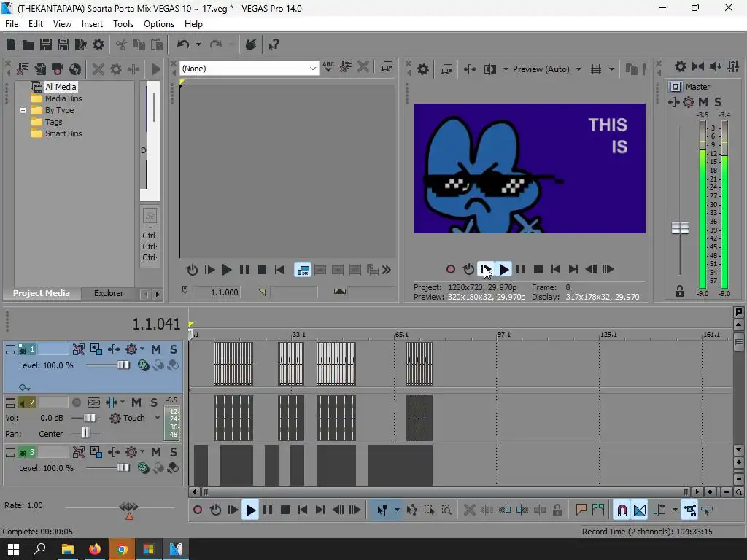Open the What's This help icon
747x560 pixels.
pos(274,44)
